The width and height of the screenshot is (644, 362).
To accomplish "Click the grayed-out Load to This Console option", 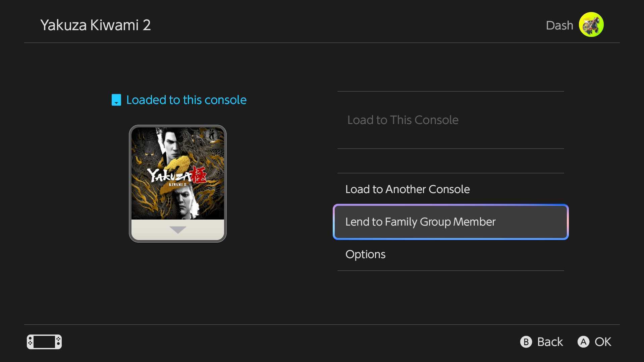I will [403, 120].
